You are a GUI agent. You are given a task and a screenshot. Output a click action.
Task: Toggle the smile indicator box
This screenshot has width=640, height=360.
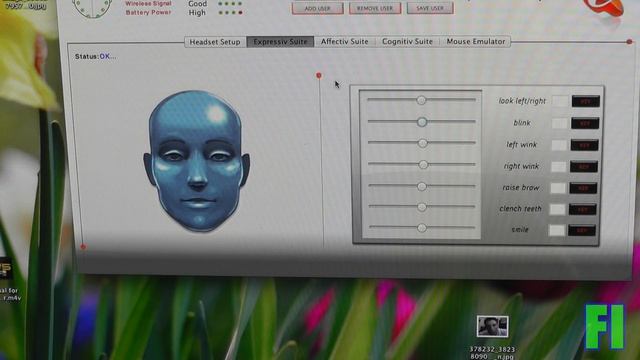[x=557, y=230]
